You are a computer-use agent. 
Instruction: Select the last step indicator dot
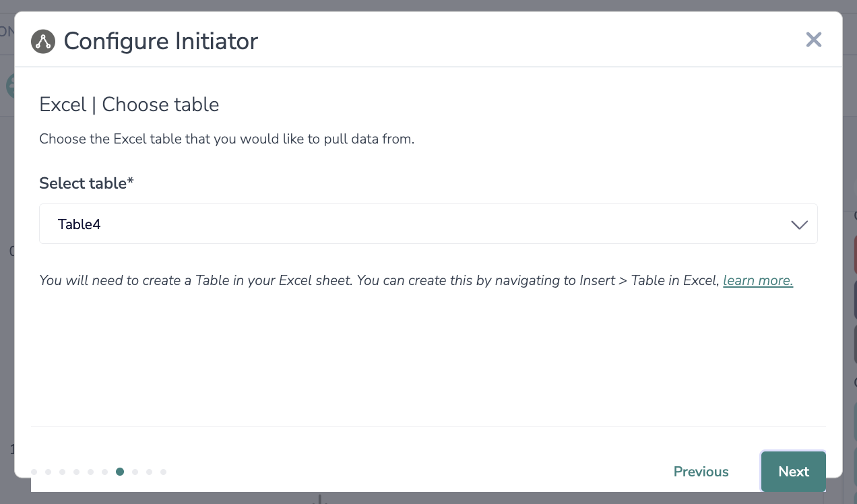point(163,472)
